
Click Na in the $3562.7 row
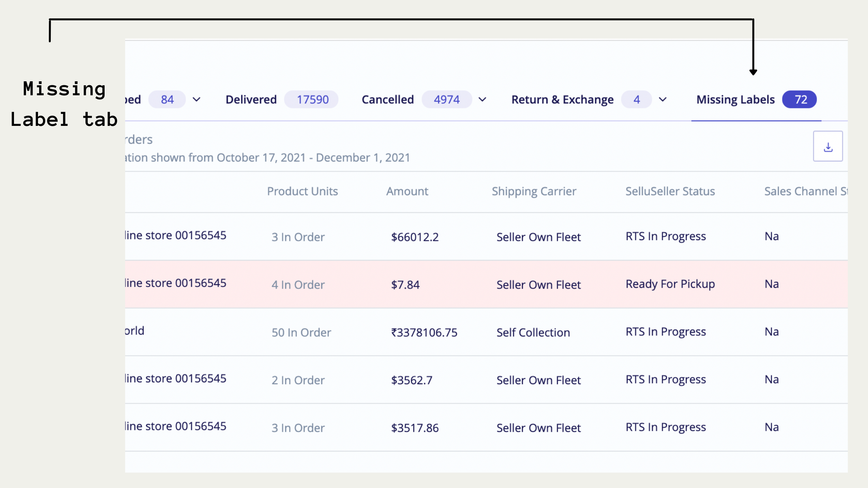(x=772, y=379)
